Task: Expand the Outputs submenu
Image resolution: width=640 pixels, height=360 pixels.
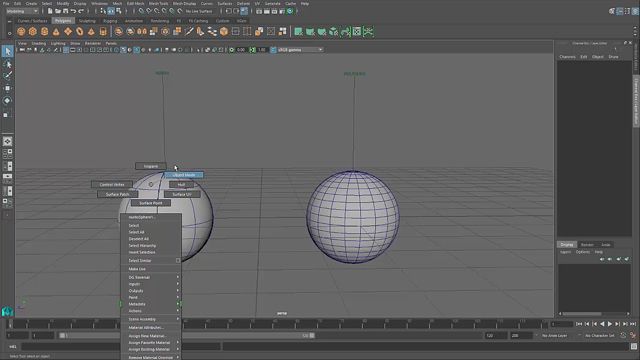Action: click(151, 291)
